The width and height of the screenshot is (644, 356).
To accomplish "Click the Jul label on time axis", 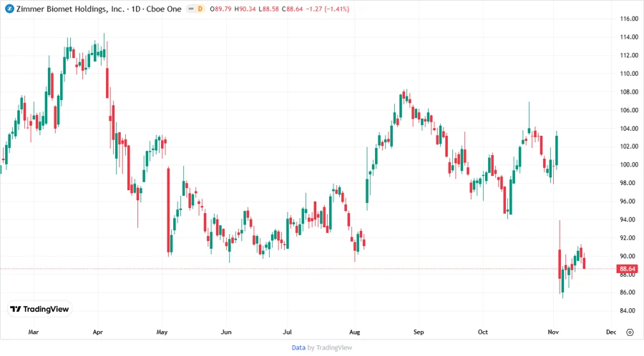I will coord(287,332).
